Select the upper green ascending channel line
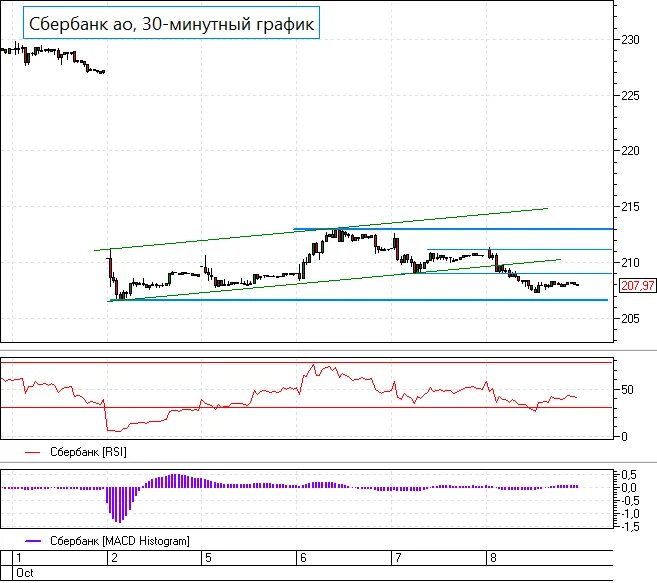 (x=321, y=229)
